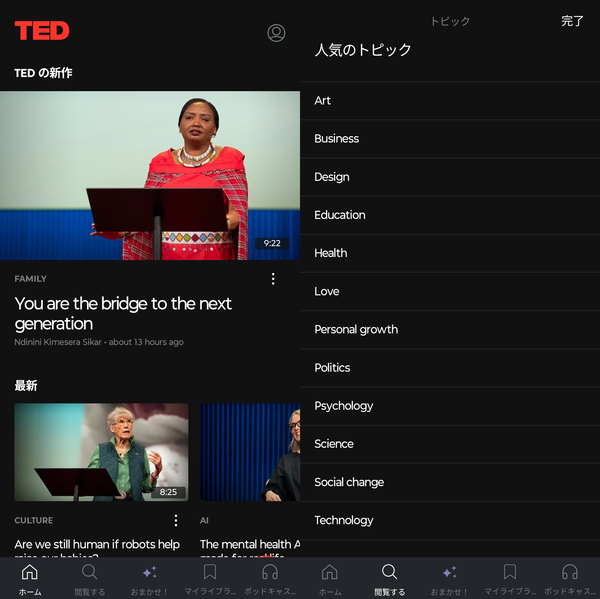Click the red TED logo

pos(42,31)
